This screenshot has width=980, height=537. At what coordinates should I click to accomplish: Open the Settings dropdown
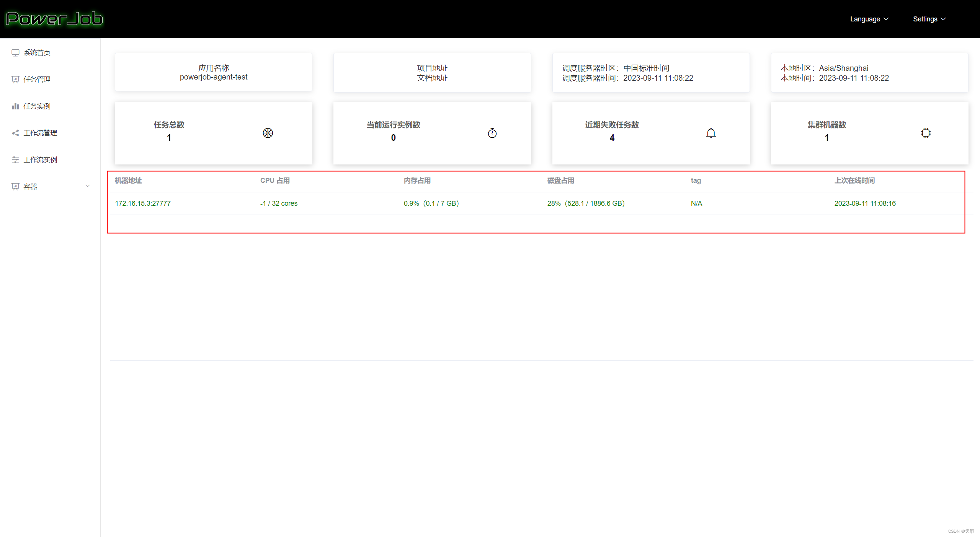pyautogui.click(x=929, y=19)
